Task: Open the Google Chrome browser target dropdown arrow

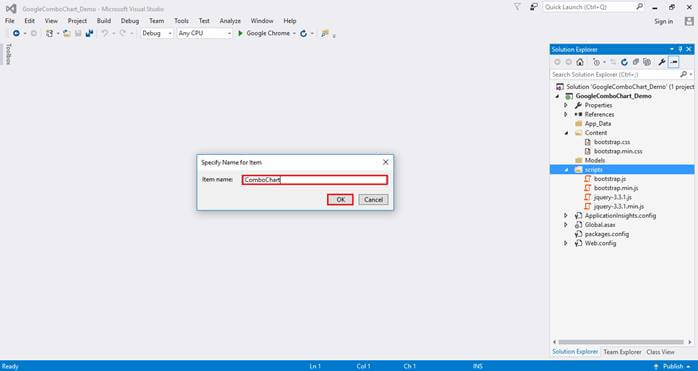Action: [294, 33]
